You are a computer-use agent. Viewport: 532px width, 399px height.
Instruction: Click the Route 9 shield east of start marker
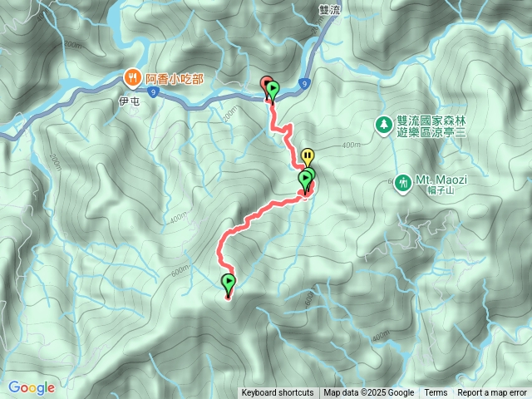click(304, 83)
